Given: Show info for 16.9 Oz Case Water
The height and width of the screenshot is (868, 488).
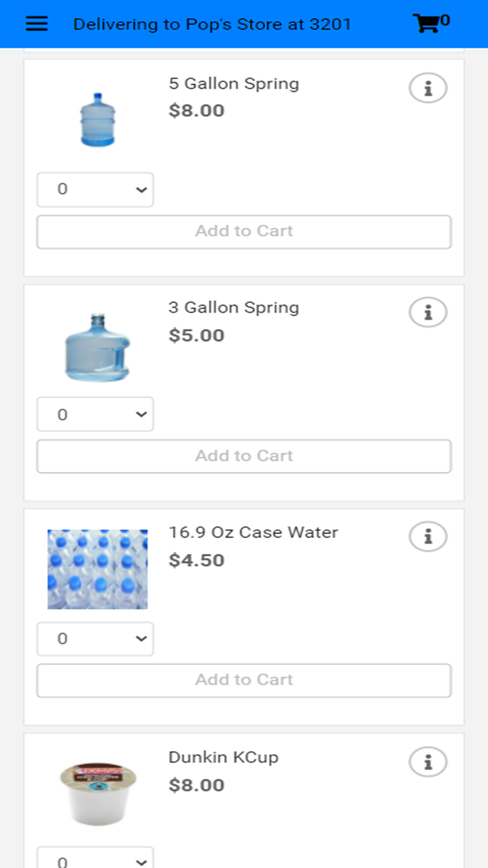Looking at the screenshot, I should click(x=428, y=537).
